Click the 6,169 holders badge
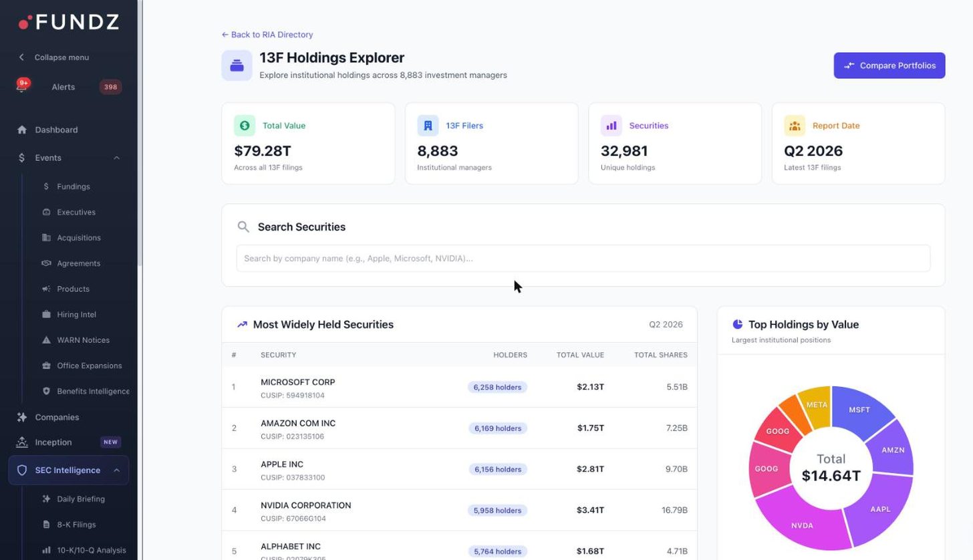Viewport: 973px width, 560px height. 497,428
